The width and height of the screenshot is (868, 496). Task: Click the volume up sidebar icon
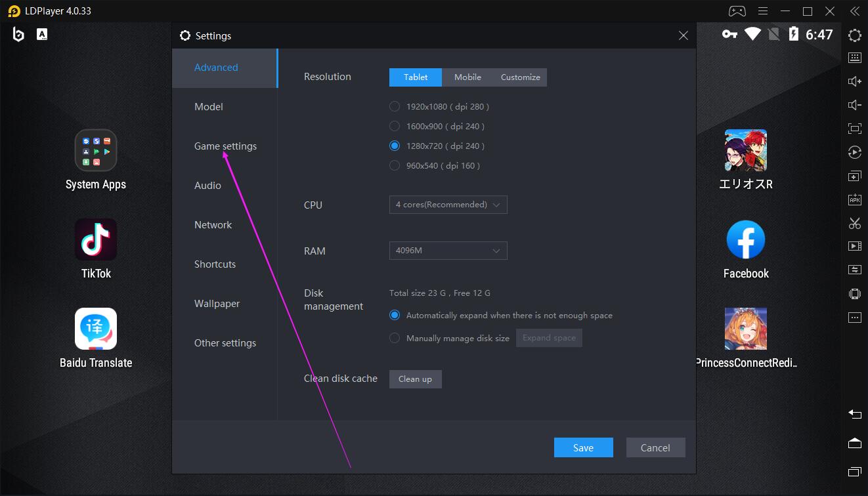(854, 81)
